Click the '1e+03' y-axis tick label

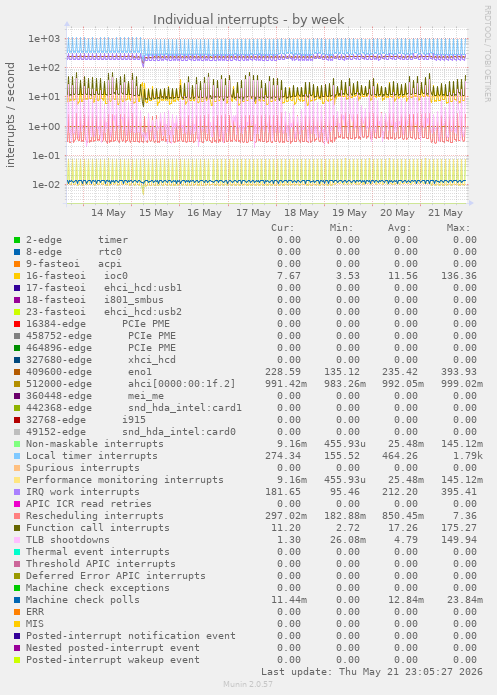44,39
